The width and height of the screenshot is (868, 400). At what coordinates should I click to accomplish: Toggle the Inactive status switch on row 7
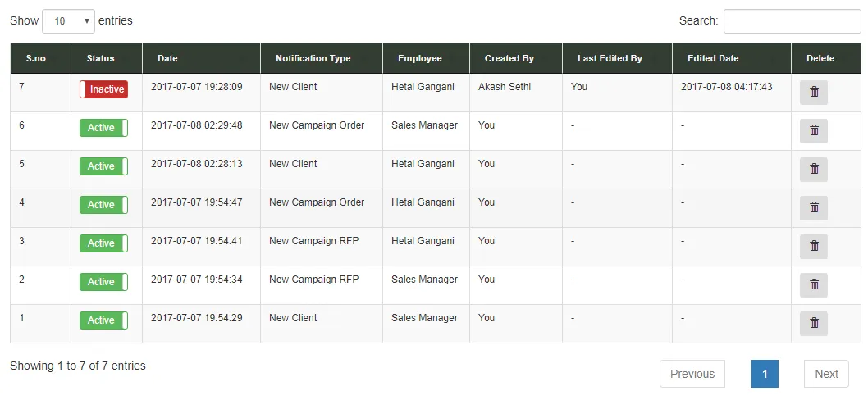(103, 89)
